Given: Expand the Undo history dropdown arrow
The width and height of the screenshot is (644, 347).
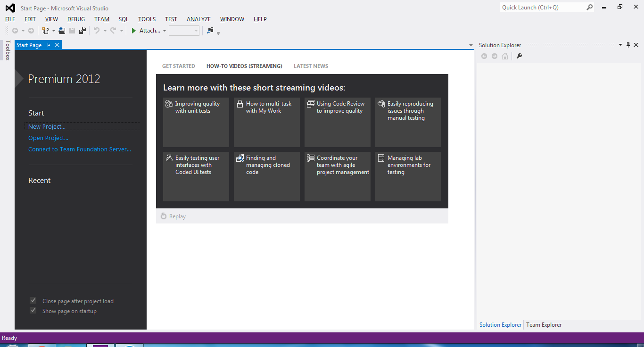Looking at the screenshot, I should pos(105,31).
